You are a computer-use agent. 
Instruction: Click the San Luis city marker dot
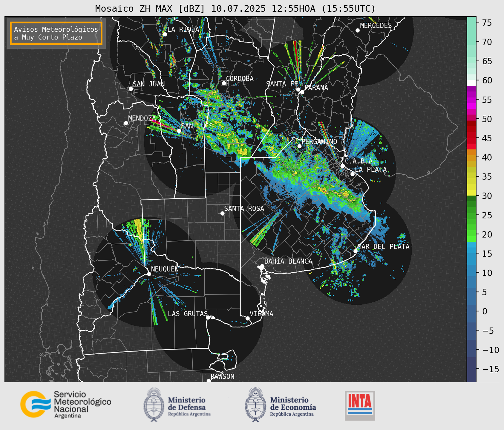pyautogui.click(x=179, y=131)
